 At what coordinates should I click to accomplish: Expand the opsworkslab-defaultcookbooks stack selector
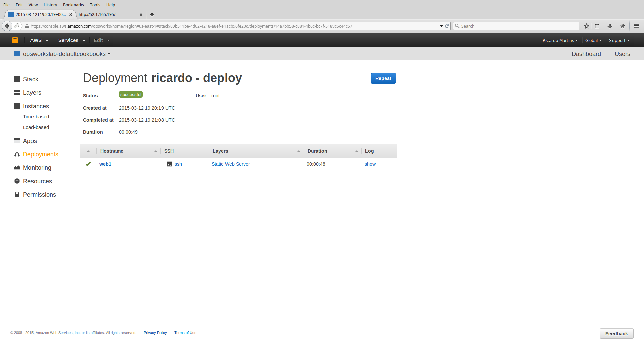point(66,54)
